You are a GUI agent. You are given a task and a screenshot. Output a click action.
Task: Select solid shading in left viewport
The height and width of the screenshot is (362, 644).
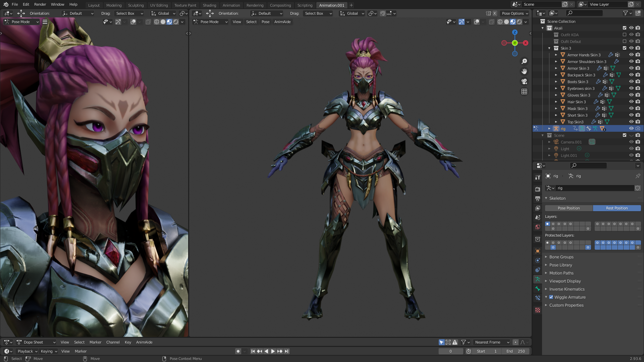[163, 22]
